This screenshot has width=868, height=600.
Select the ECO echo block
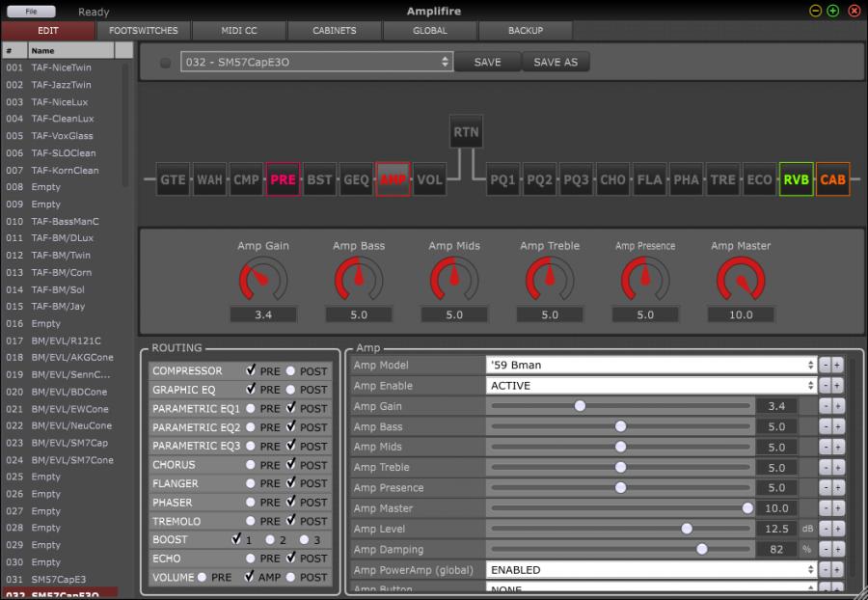pos(759,179)
